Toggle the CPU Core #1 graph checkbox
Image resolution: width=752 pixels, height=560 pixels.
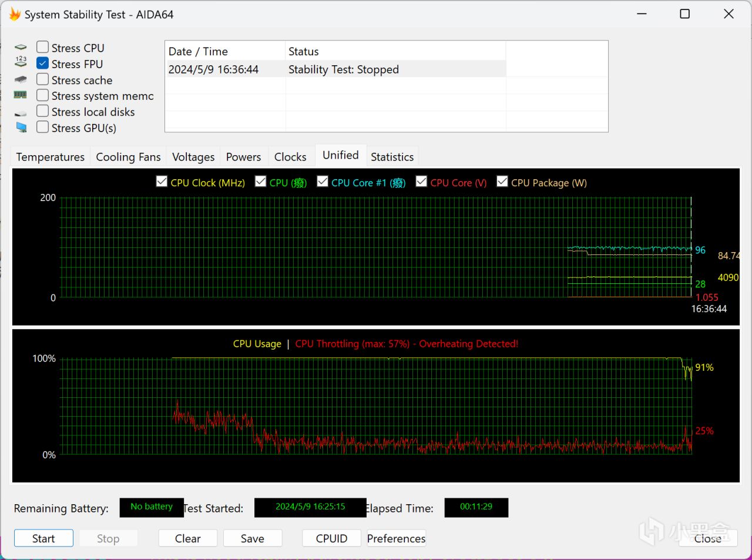click(323, 182)
